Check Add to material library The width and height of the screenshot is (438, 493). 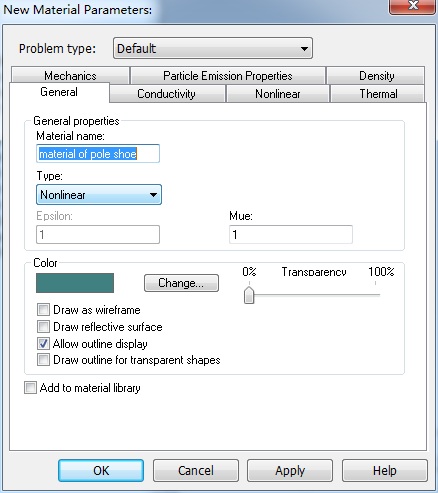(30, 388)
